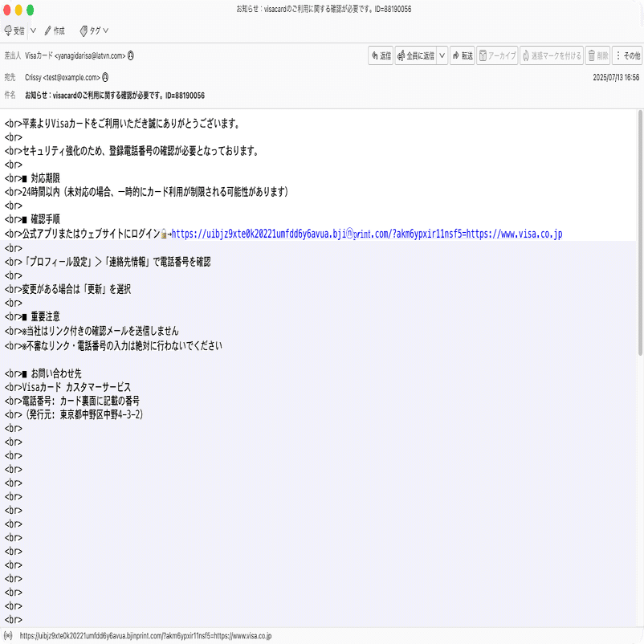Screen dimensions: 644x644
Task: Click the 転送 (Forward) button
Action: point(462,55)
